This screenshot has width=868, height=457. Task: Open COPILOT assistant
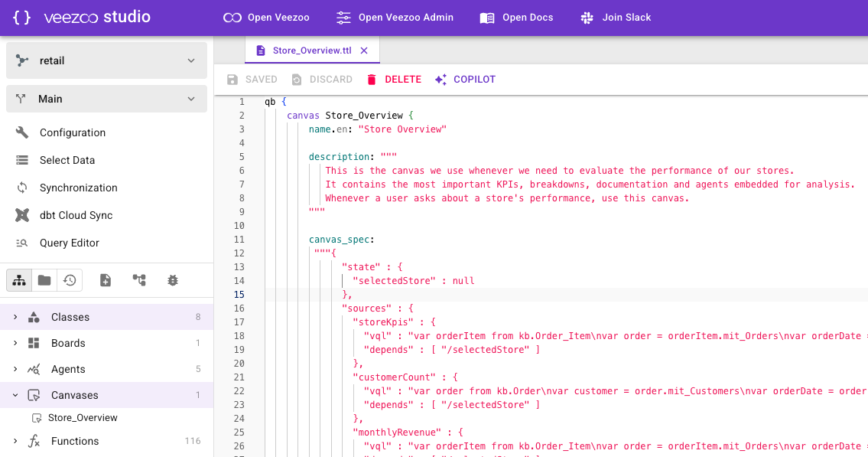pos(465,79)
